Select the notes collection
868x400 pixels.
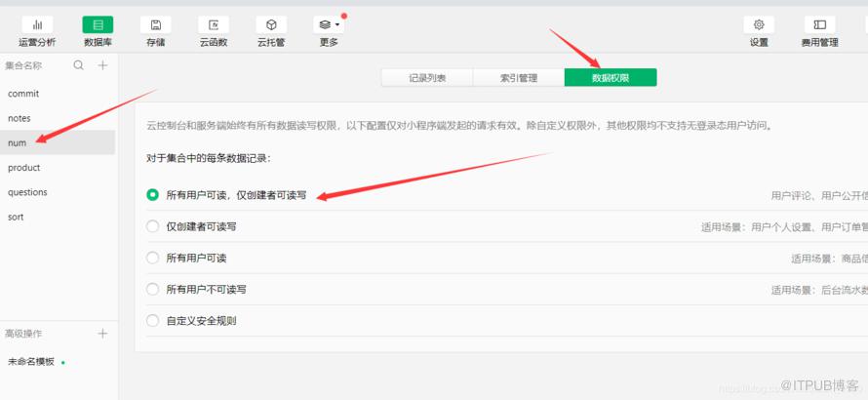point(58,118)
